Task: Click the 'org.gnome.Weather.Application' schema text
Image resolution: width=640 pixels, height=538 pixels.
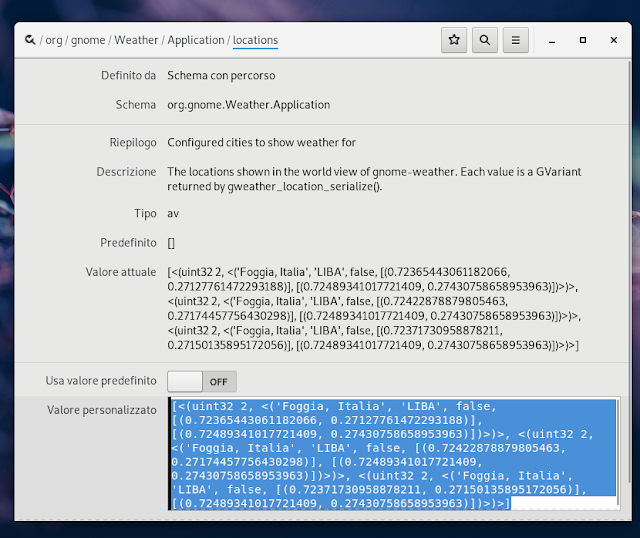Action: [249, 105]
